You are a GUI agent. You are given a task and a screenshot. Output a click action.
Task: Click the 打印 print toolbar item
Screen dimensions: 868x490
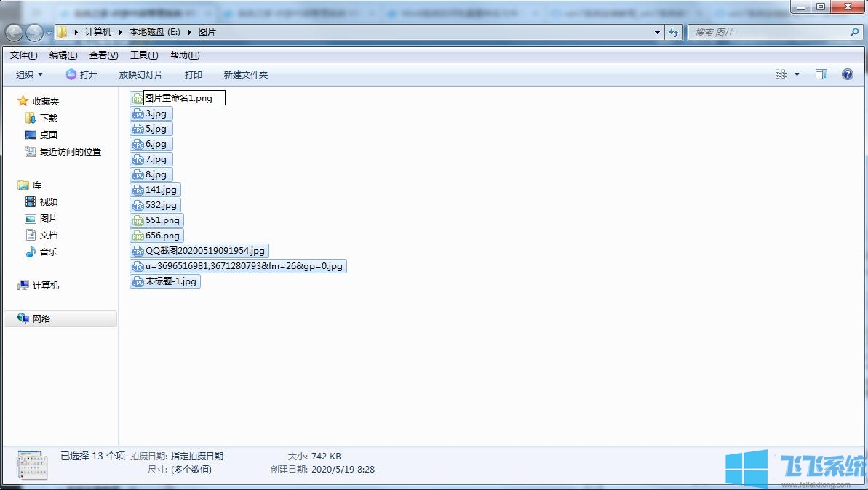(x=193, y=74)
